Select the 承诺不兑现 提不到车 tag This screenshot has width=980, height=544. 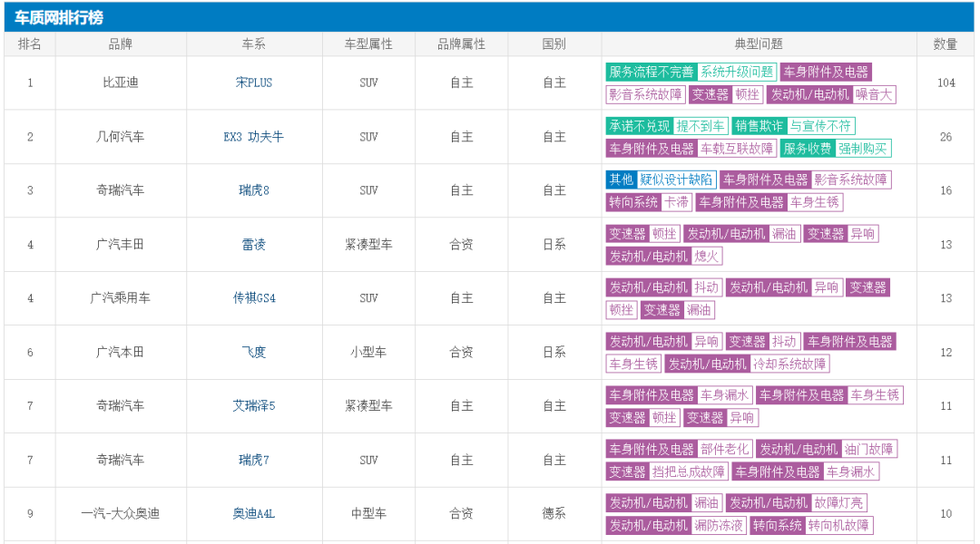(x=667, y=126)
